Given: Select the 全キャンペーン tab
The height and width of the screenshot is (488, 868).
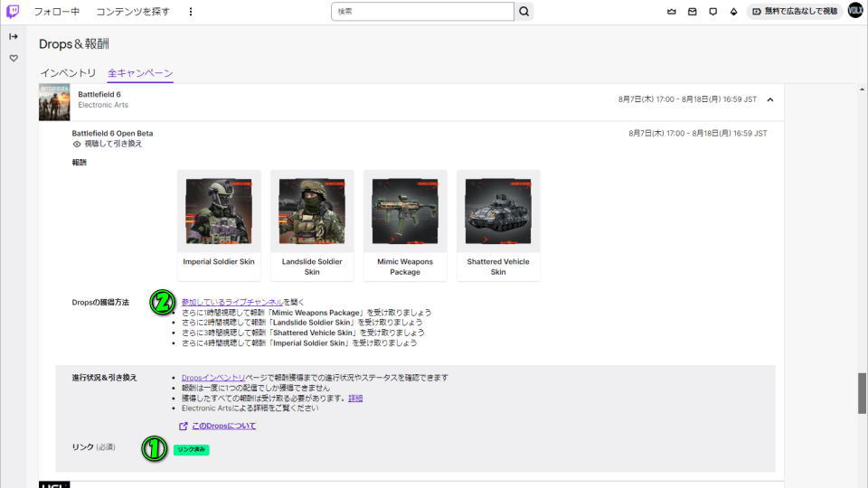Looking at the screenshot, I should (x=140, y=73).
